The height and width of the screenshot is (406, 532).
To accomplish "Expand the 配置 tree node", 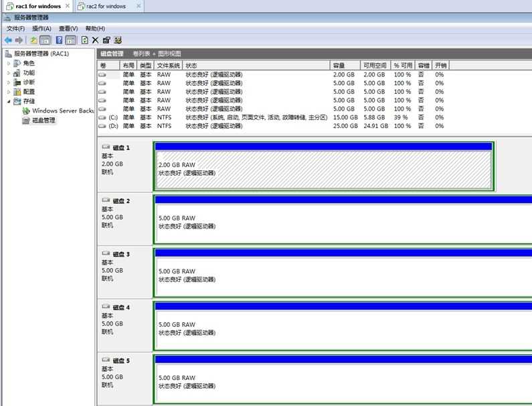I will (9, 92).
